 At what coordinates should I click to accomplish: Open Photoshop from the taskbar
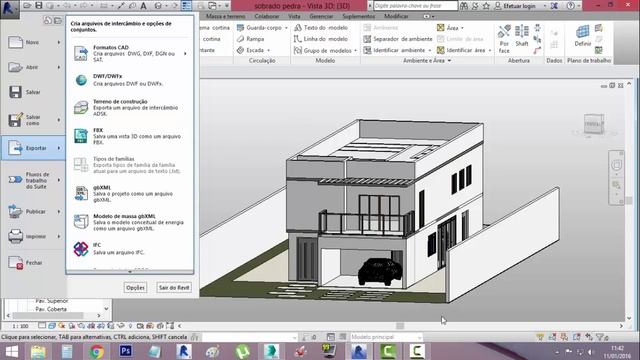125,351
